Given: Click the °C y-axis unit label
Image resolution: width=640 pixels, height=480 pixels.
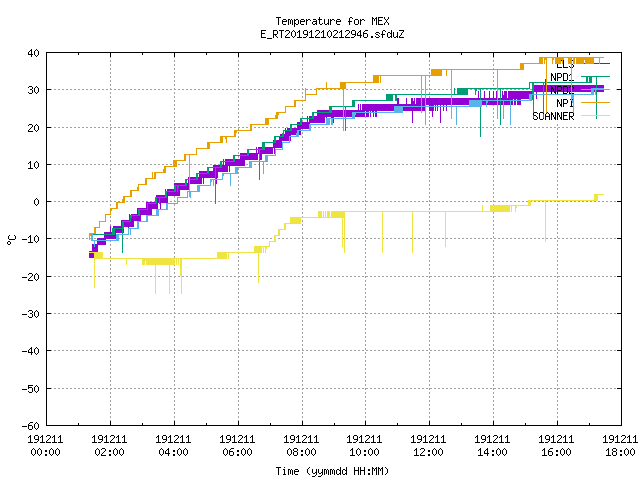Looking at the screenshot, I should (11, 240).
